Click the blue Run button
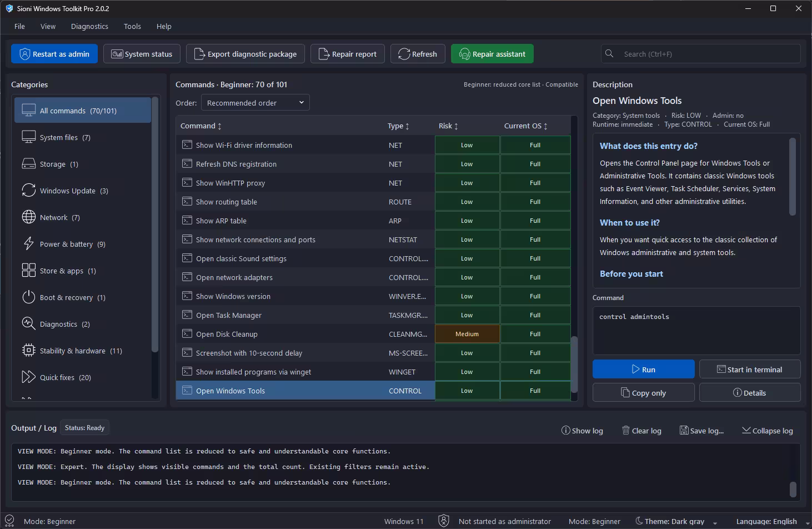The image size is (812, 529). click(x=643, y=370)
